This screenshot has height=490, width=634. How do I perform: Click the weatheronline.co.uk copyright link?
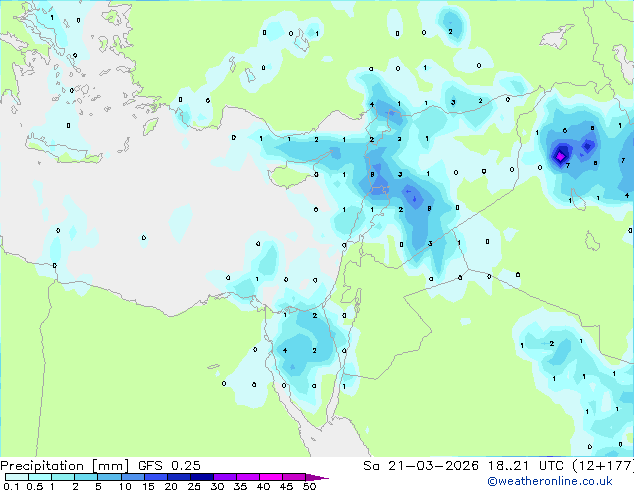(x=550, y=481)
